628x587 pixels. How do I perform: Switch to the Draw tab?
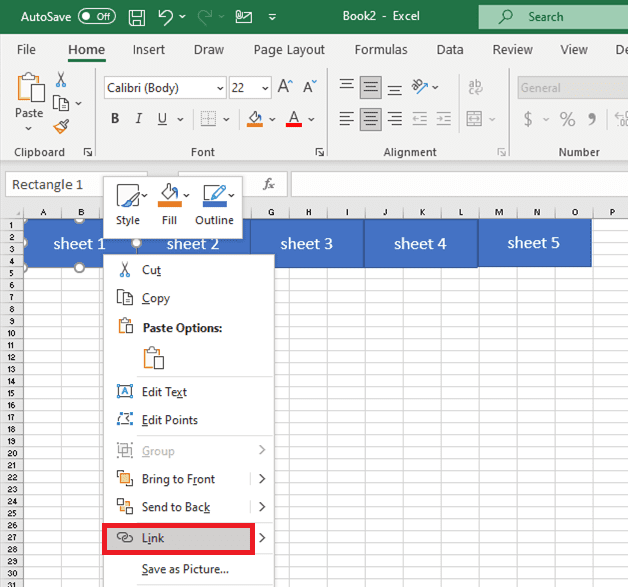[209, 50]
